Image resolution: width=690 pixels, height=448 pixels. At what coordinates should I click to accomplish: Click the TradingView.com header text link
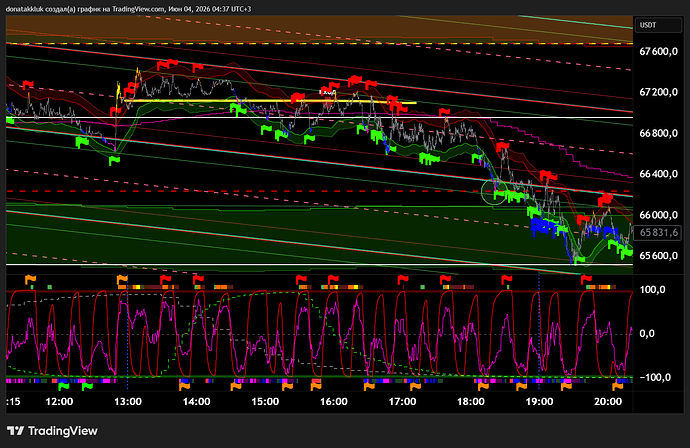coord(138,9)
